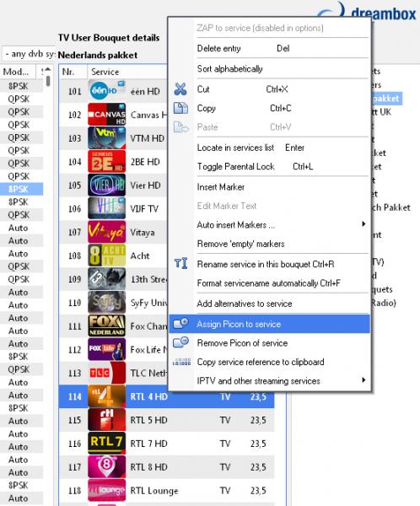Click the Remove Picon minus icon
The width and height of the screenshot is (420, 506).
(180, 342)
